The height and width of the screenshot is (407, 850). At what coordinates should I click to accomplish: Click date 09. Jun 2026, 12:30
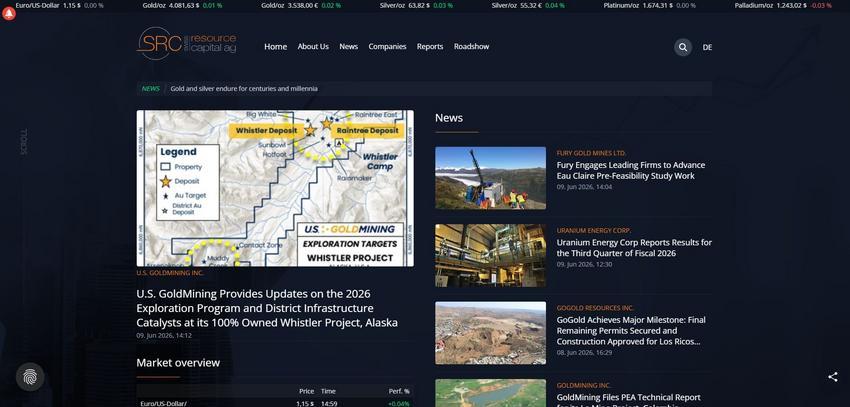pyautogui.click(x=584, y=264)
